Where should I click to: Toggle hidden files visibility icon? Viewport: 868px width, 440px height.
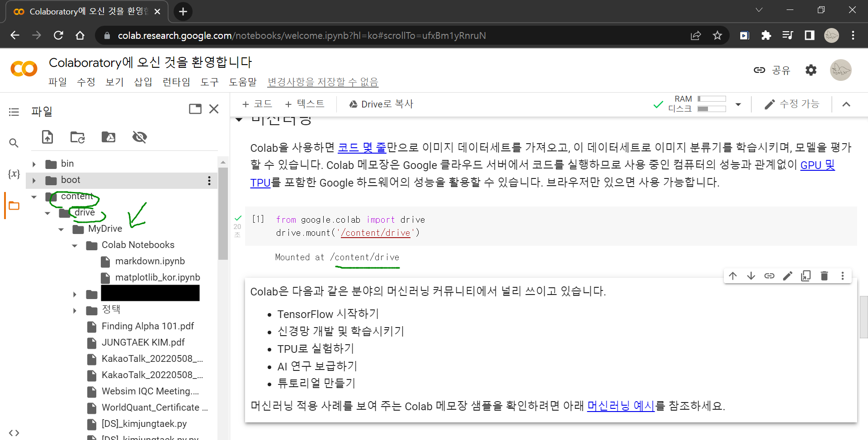[139, 137]
